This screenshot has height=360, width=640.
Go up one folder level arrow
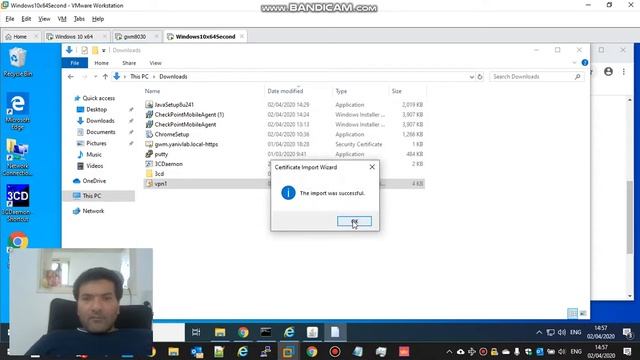click(105, 76)
